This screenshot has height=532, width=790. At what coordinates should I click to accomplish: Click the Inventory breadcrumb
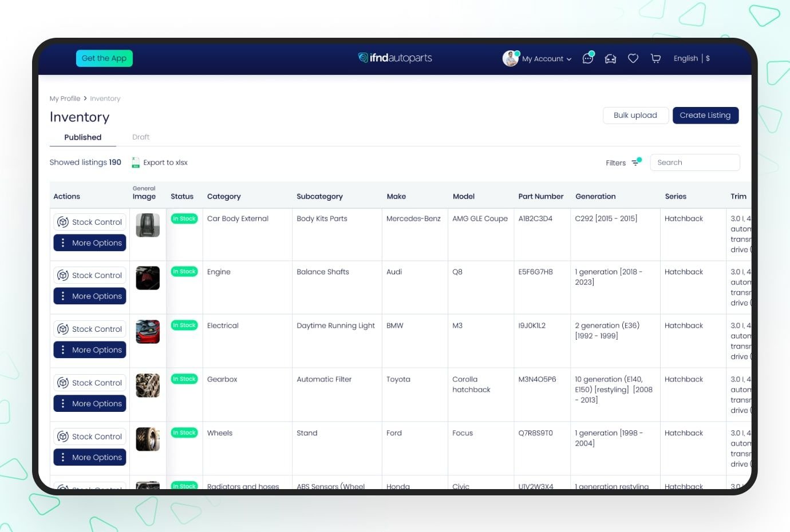(105, 98)
